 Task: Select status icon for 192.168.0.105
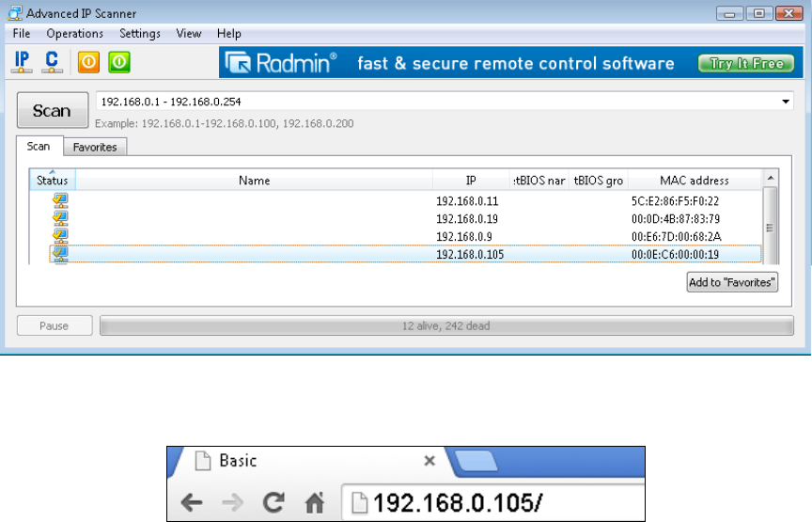[x=60, y=254]
